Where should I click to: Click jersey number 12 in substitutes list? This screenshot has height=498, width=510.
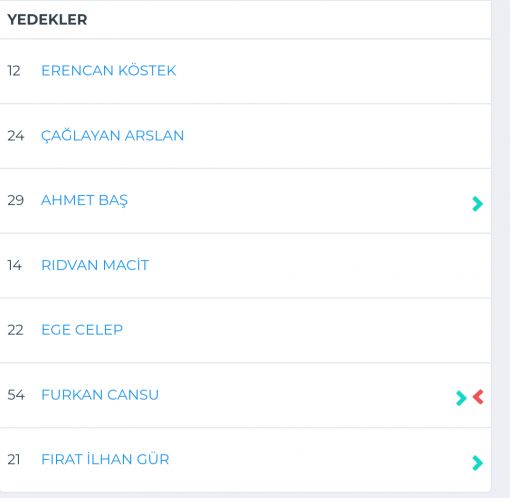[14, 71]
